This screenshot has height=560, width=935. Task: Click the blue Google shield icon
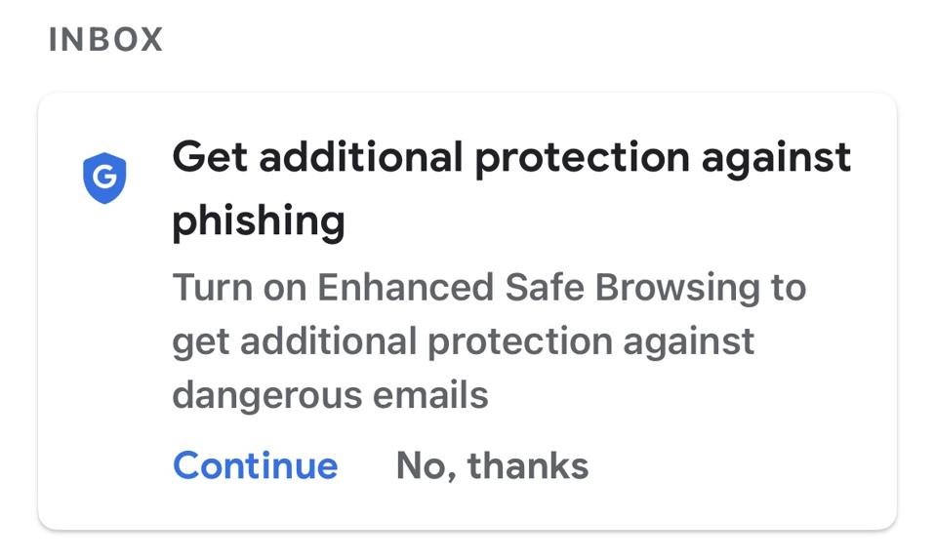tap(104, 179)
